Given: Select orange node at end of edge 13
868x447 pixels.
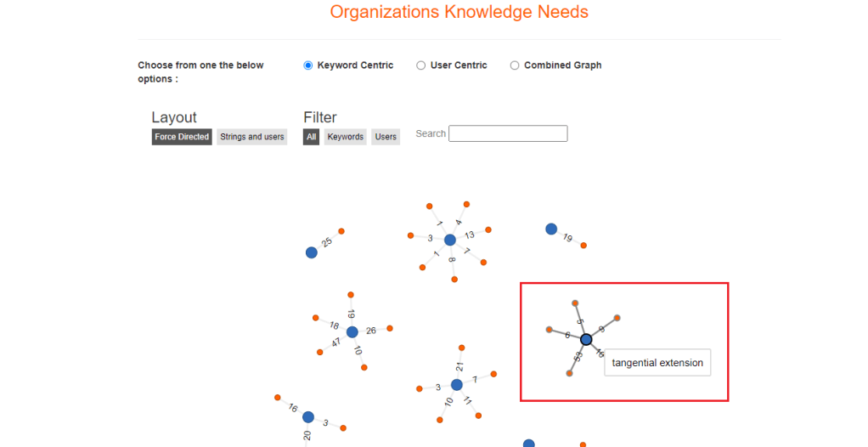Looking at the screenshot, I should (x=488, y=229).
